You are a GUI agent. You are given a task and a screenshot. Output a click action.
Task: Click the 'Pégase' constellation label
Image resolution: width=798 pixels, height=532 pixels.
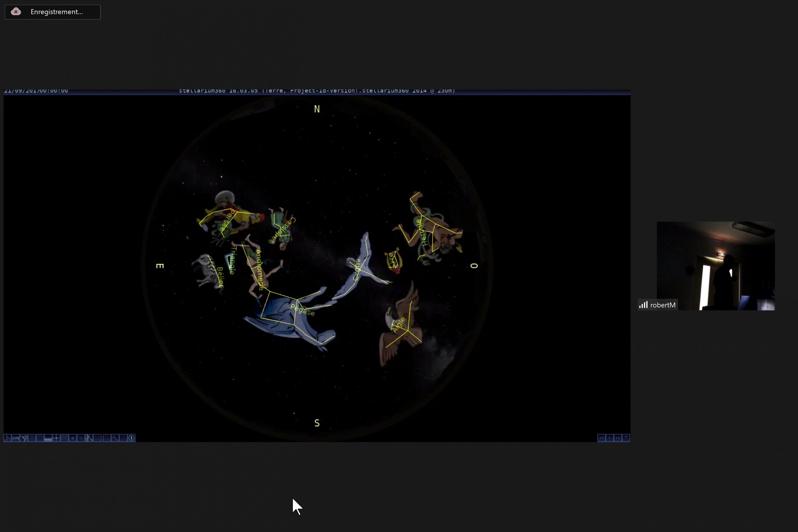[x=303, y=310]
